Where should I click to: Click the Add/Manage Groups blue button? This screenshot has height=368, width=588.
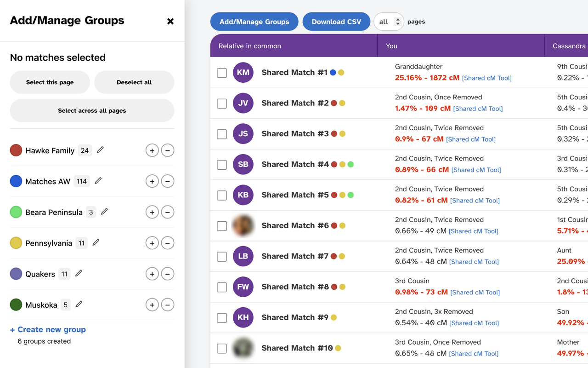(254, 22)
